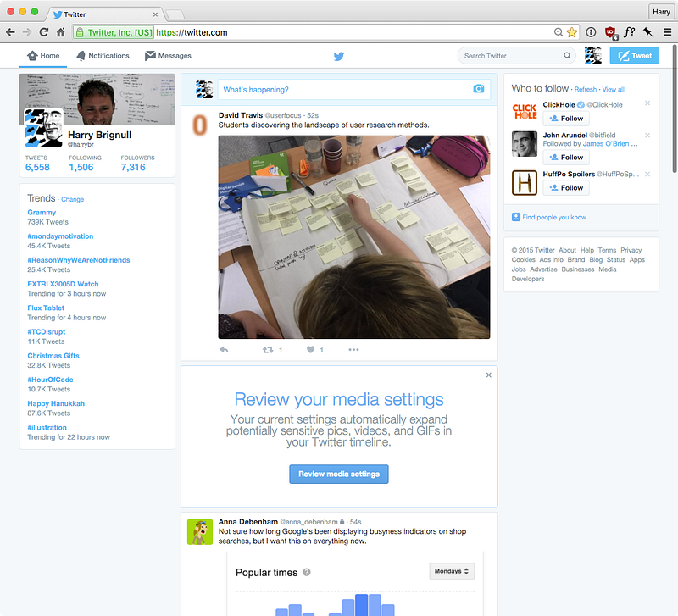This screenshot has height=616, width=678.
Task: Open the Messages tab
Action: [168, 56]
